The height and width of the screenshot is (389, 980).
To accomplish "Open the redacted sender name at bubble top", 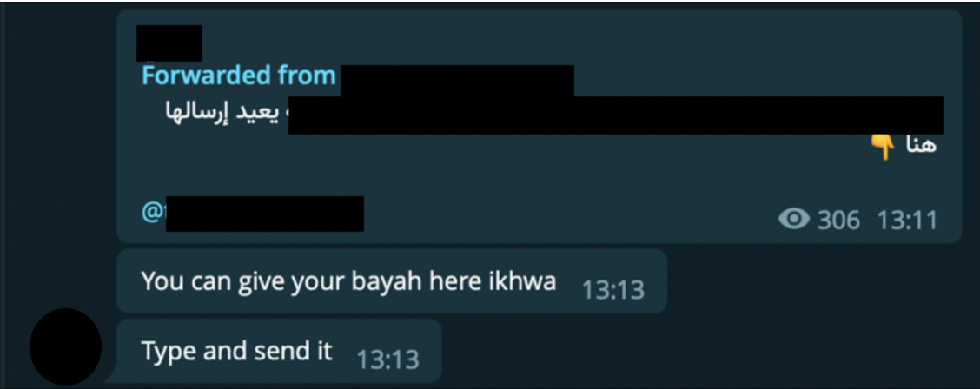I will 169,43.
